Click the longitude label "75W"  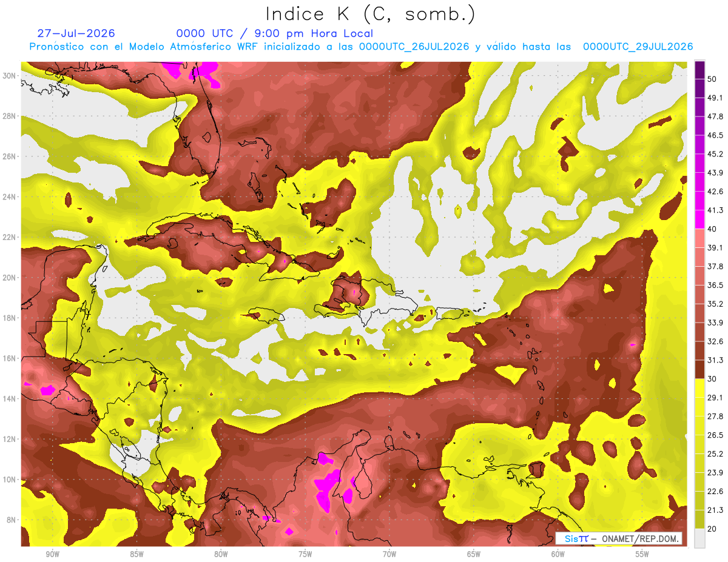point(305,555)
